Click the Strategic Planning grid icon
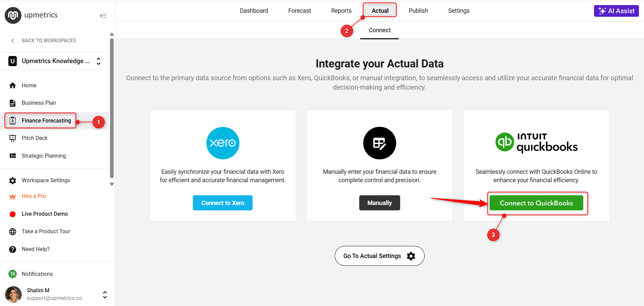The image size is (644, 306). pyautogui.click(x=13, y=156)
